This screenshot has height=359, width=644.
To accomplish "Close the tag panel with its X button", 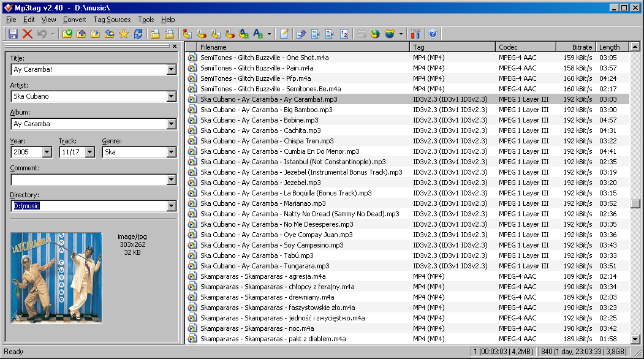I will click(175, 47).
